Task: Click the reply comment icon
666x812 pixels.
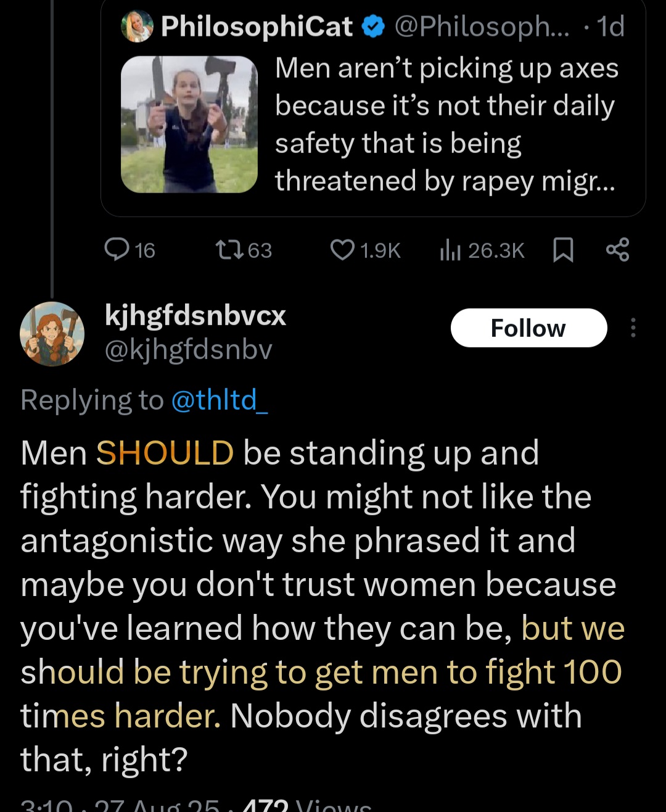Action: [116, 250]
